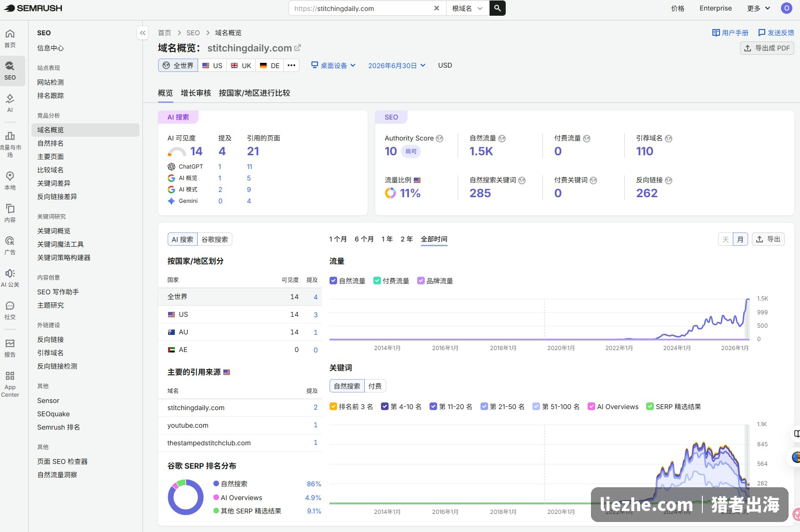
Task: Open more countries ellipsis menu
Action: [291, 66]
